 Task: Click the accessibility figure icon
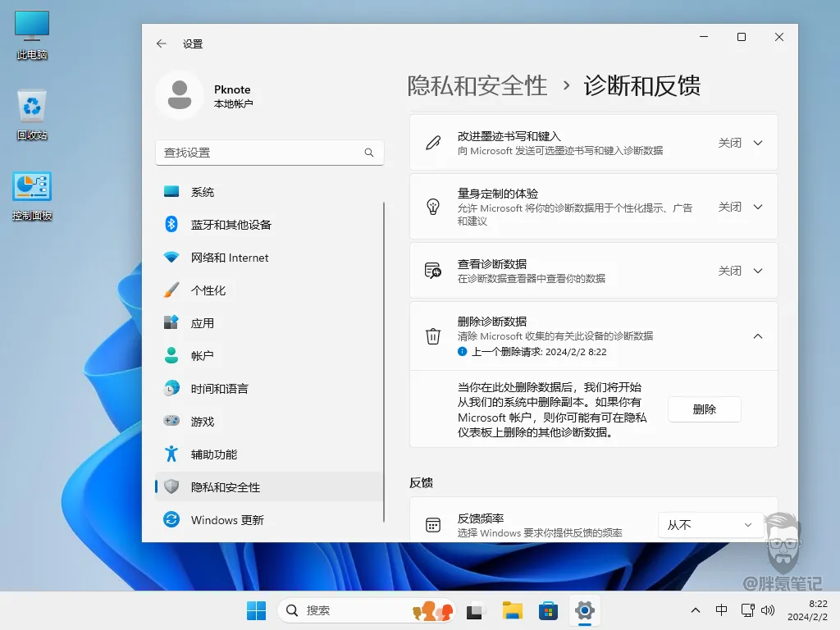click(x=171, y=454)
